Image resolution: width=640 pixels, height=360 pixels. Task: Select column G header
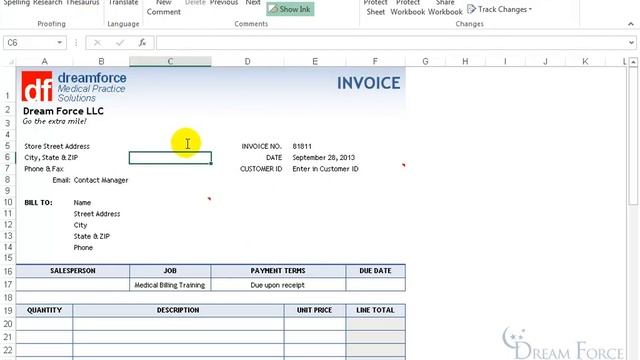point(425,61)
